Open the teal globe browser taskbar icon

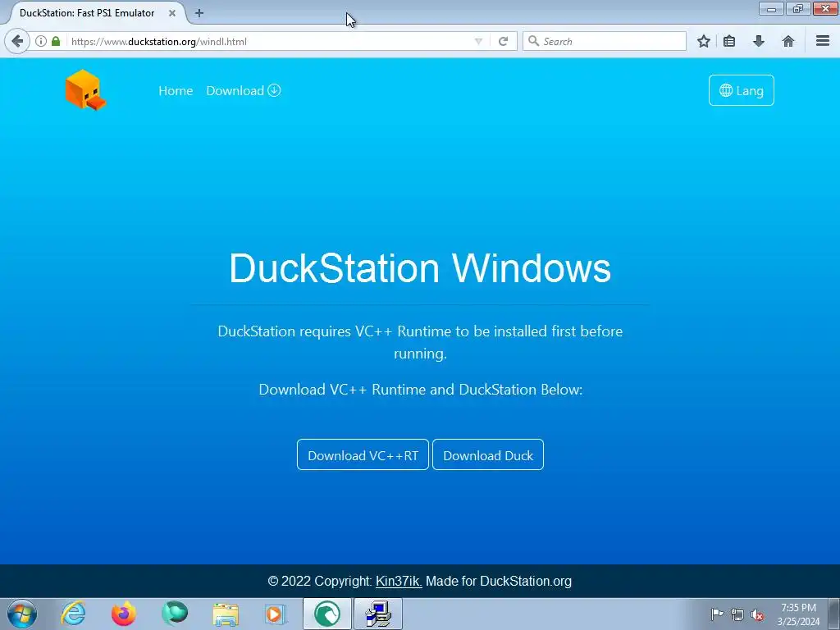(175, 614)
